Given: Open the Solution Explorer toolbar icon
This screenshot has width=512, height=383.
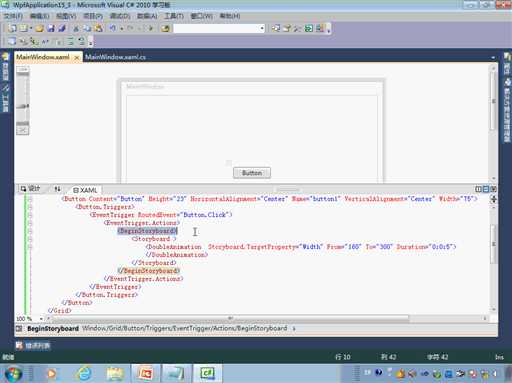Looking at the screenshot, I should 275,28.
